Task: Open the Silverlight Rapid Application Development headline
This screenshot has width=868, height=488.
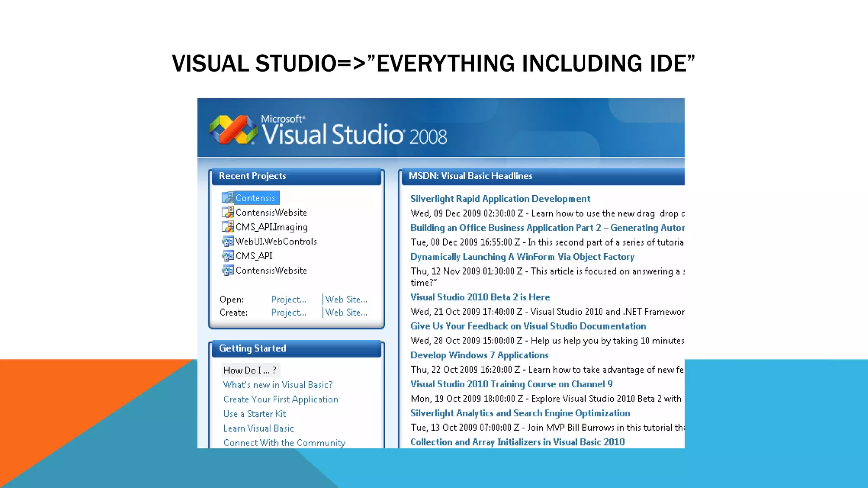Action: point(500,199)
